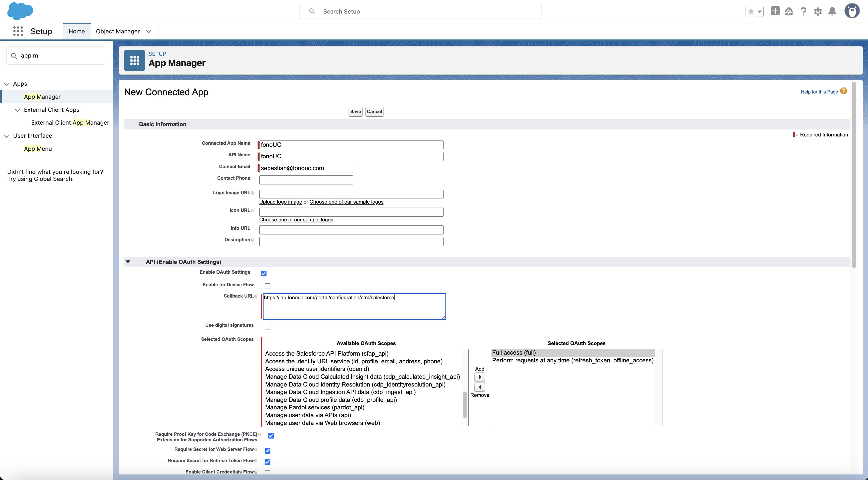Uncheck Enable OAuth Settings

tap(264, 273)
